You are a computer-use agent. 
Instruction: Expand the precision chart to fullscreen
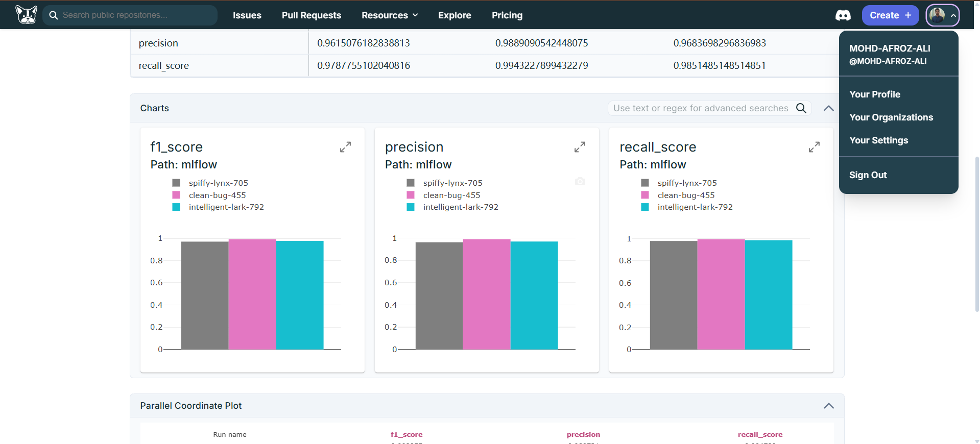pos(580,147)
